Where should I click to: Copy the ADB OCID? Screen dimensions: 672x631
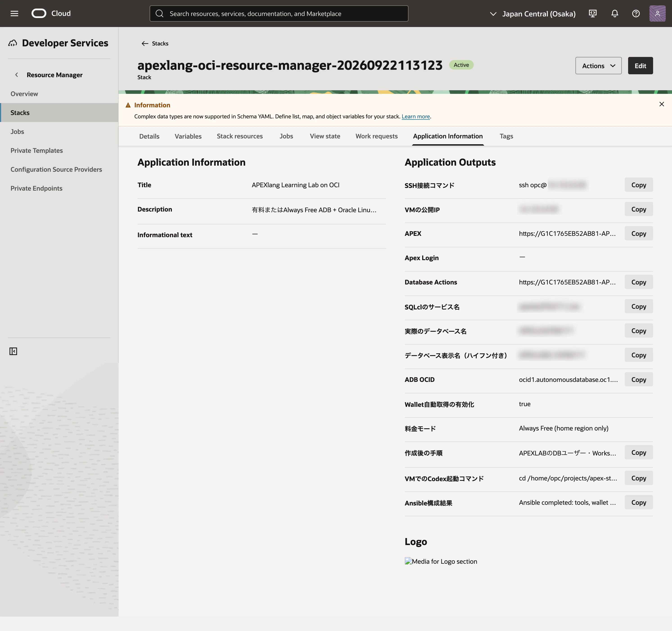point(638,380)
